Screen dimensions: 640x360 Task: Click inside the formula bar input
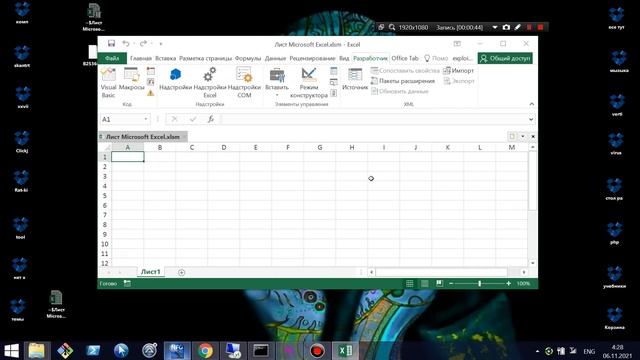tap(373, 119)
